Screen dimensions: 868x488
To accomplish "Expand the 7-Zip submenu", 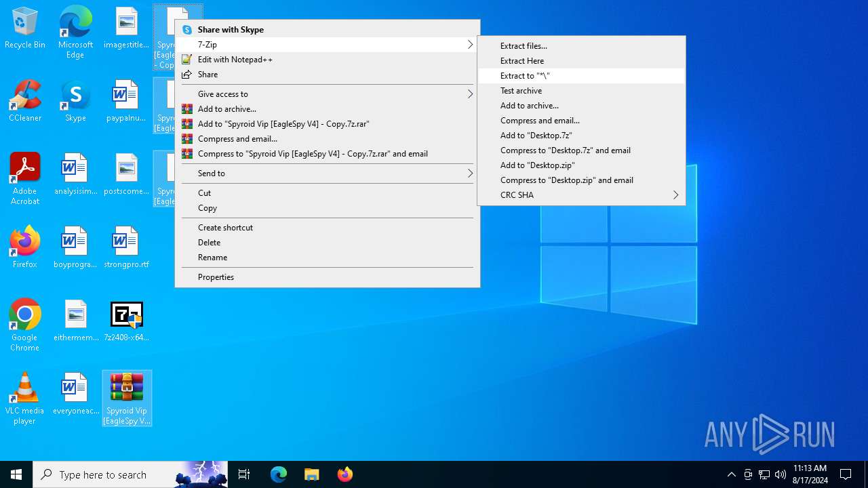I will pos(328,45).
